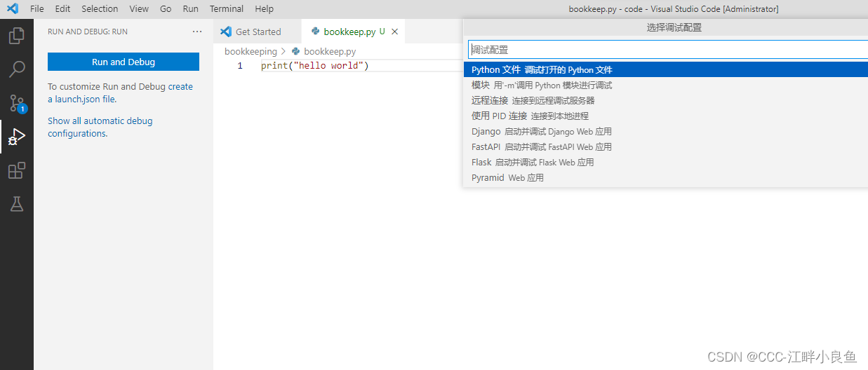The height and width of the screenshot is (370, 868).
Task: Select the Django debug configuration
Action: click(666, 132)
